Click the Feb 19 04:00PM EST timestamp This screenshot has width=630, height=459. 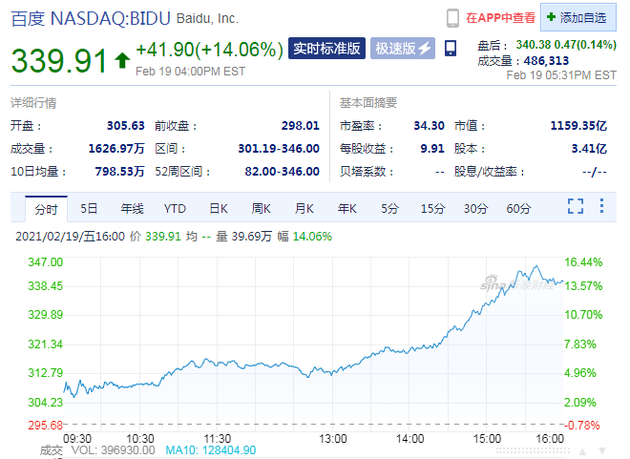[x=190, y=71]
